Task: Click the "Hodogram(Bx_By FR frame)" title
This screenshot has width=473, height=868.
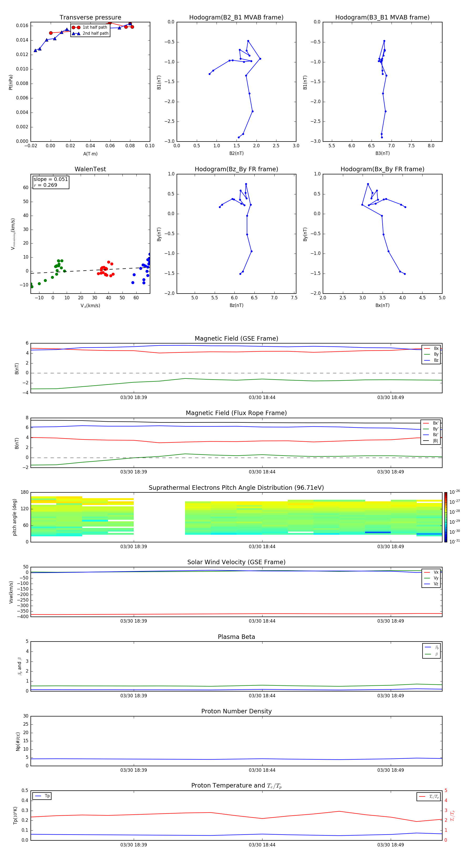Action: pyautogui.click(x=382, y=169)
